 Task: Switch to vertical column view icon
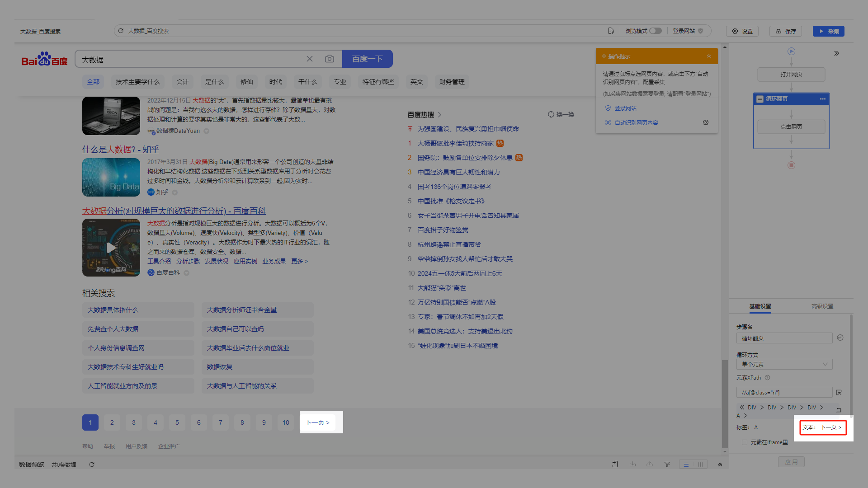700,465
